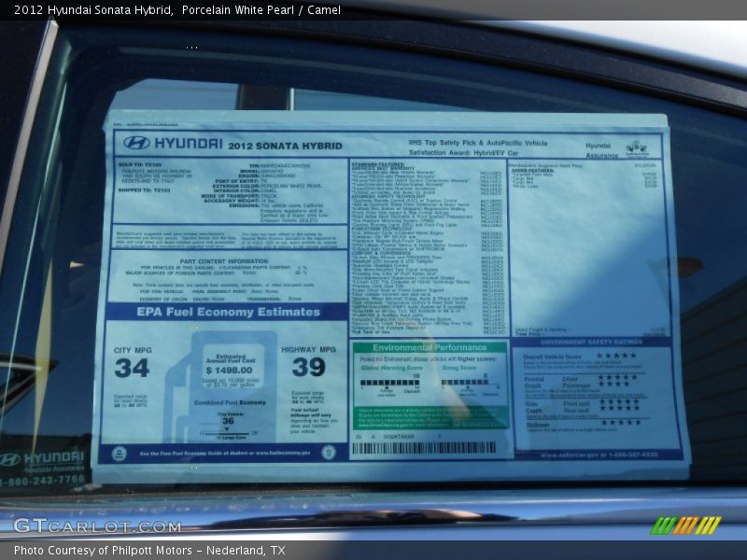747x560 pixels.
Task: Click the 'SOLD TO: TX103' line
Action: pyautogui.click(x=139, y=165)
